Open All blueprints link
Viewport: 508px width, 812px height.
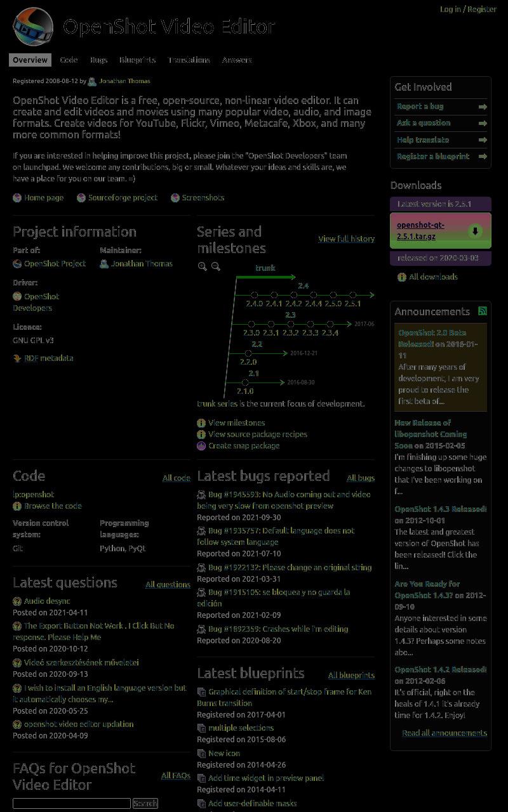pyautogui.click(x=351, y=676)
